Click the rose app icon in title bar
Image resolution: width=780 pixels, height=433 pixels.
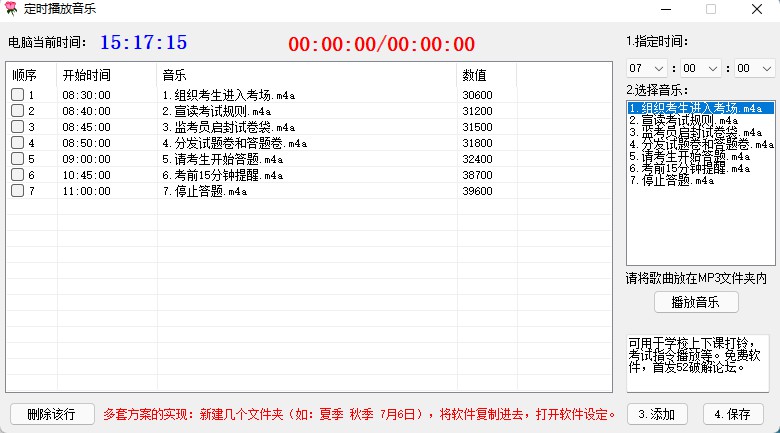pyautogui.click(x=10, y=8)
